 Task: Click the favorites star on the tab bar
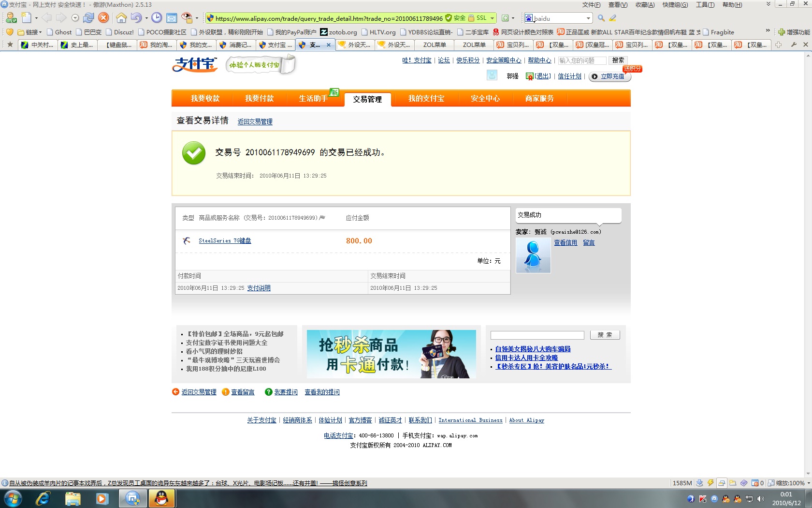10,45
